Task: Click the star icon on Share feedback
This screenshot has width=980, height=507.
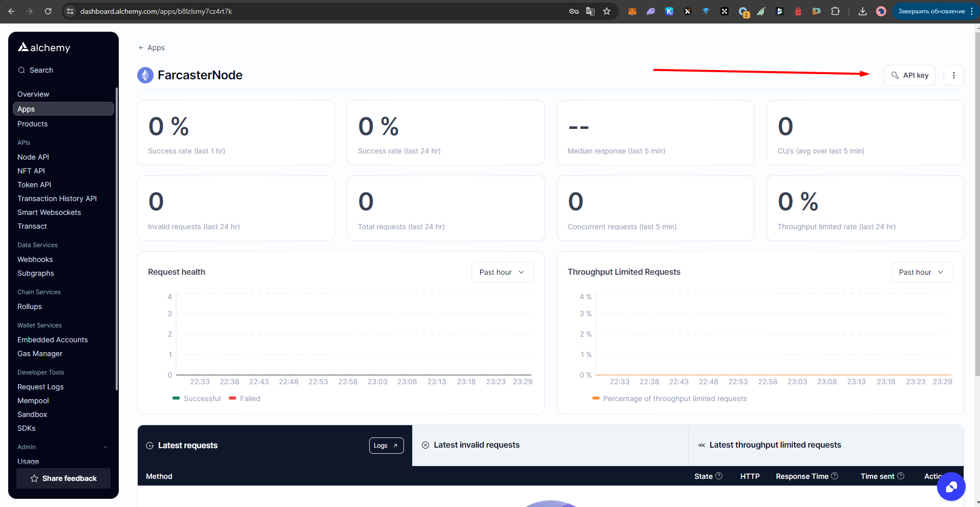Action: click(34, 478)
